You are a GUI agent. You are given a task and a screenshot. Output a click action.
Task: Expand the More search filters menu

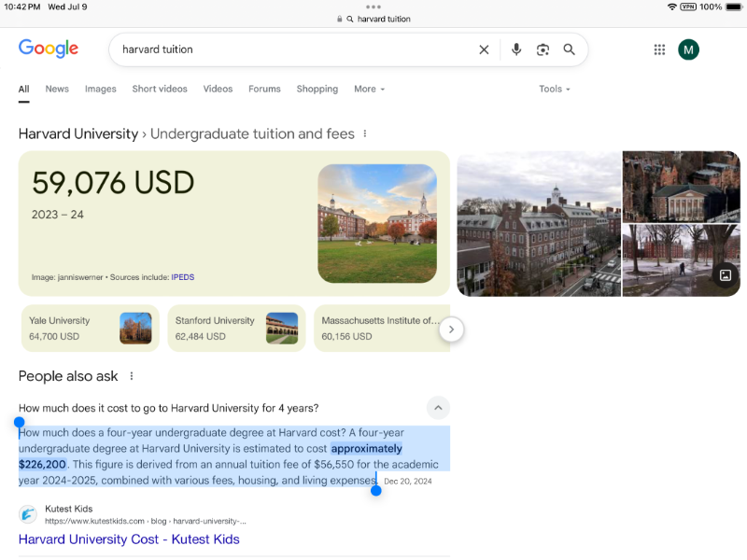pyautogui.click(x=369, y=89)
